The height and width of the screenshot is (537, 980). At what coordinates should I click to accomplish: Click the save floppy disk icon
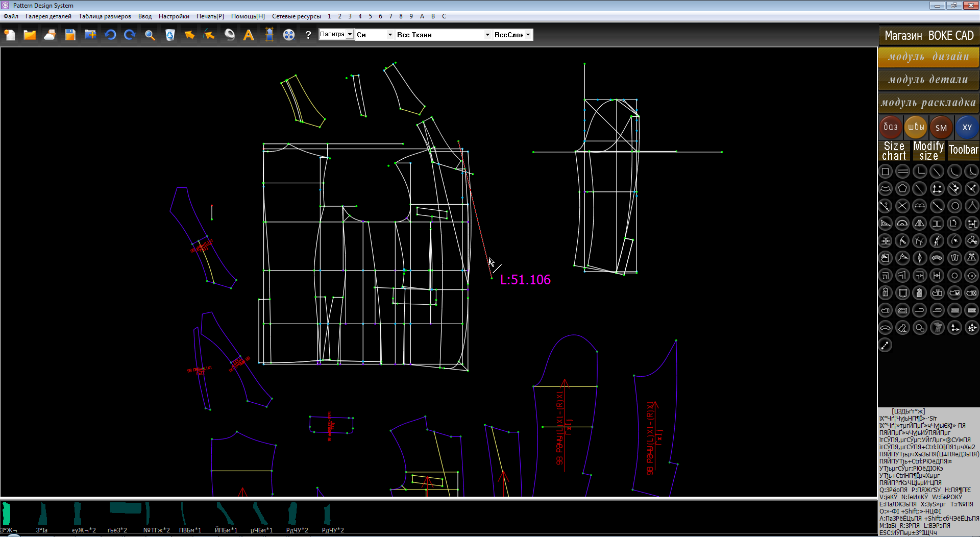pos(70,35)
